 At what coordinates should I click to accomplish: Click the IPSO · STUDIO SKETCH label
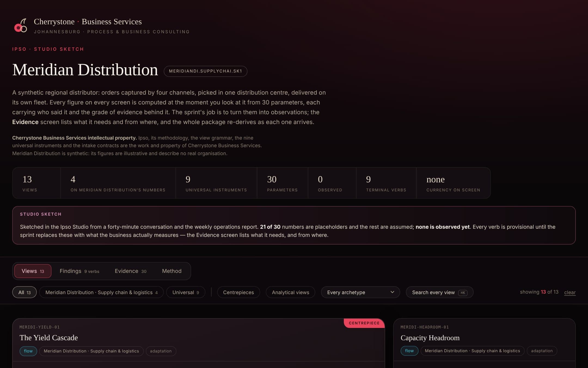pos(48,49)
